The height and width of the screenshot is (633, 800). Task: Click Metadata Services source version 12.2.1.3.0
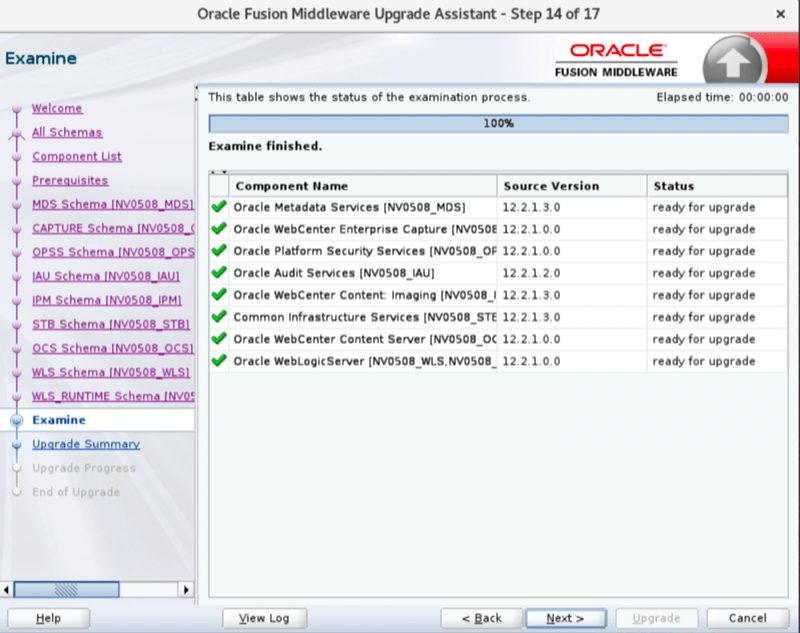[x=531, y=207]
